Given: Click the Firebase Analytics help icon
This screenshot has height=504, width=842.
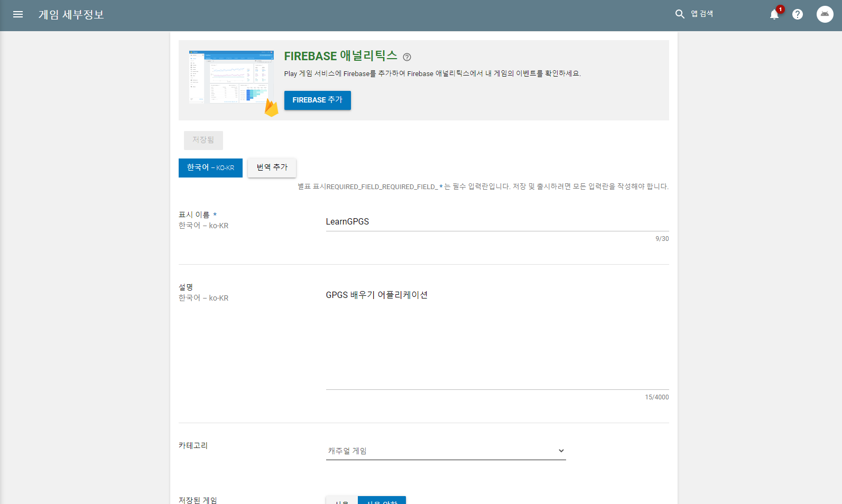Looking at the screenshot, I should click(407, 57).
